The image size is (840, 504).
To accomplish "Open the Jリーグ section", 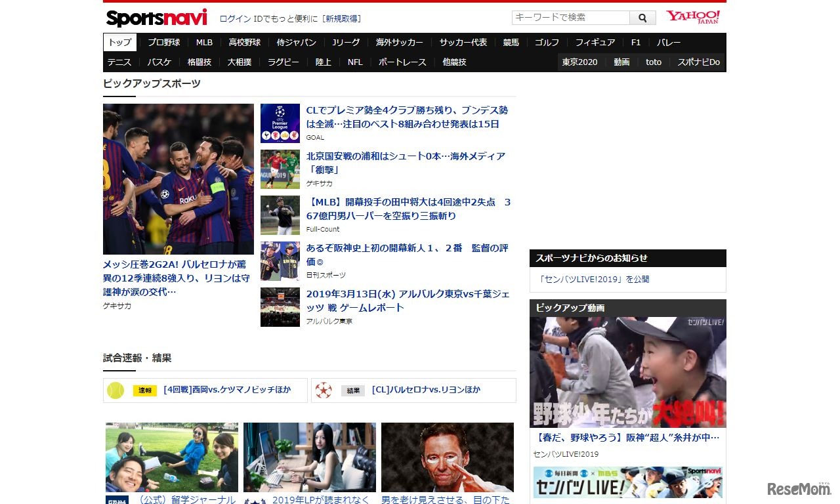I will point(346,42).
